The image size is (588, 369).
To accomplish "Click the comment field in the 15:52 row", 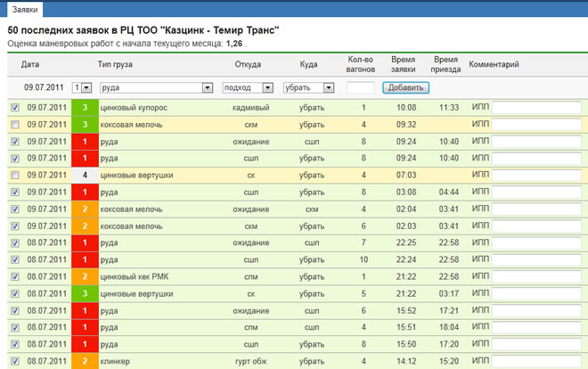I will pyautogui.click(x=536, y=310).
